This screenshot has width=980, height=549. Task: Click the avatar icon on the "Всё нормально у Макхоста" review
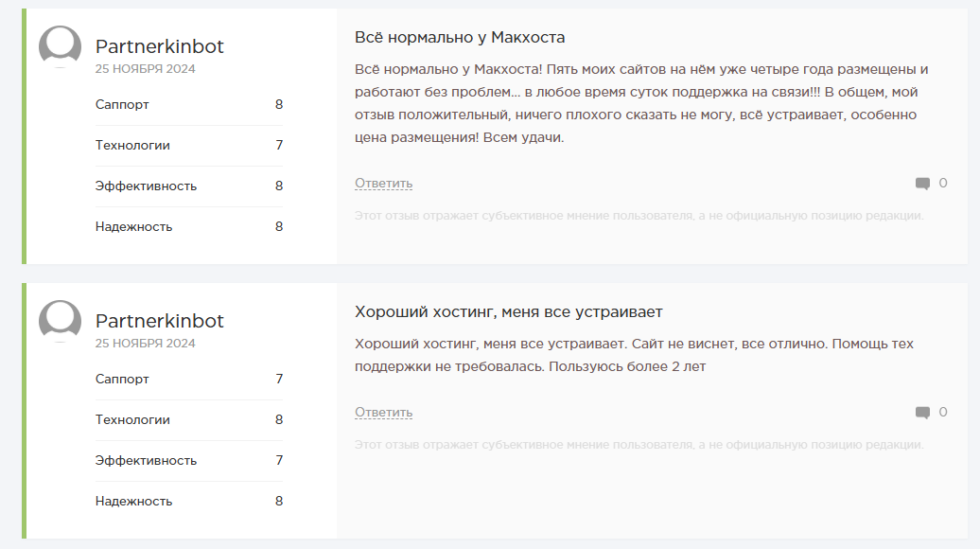60,46
